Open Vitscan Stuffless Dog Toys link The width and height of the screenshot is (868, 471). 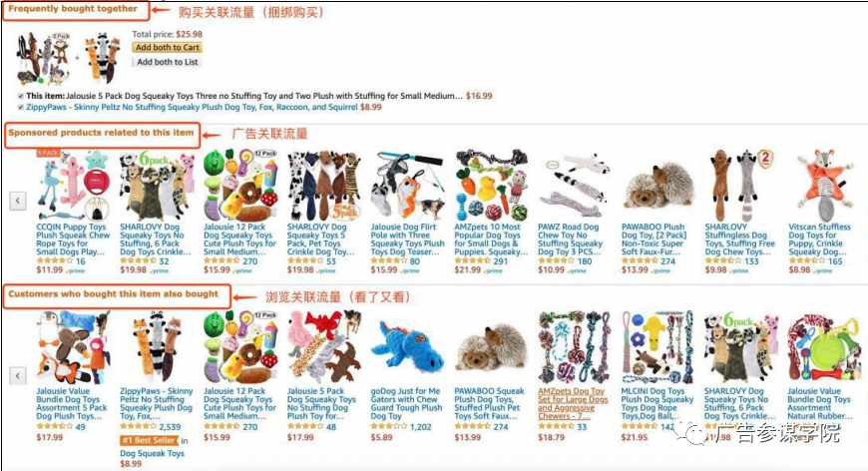[x=820, y=239]
